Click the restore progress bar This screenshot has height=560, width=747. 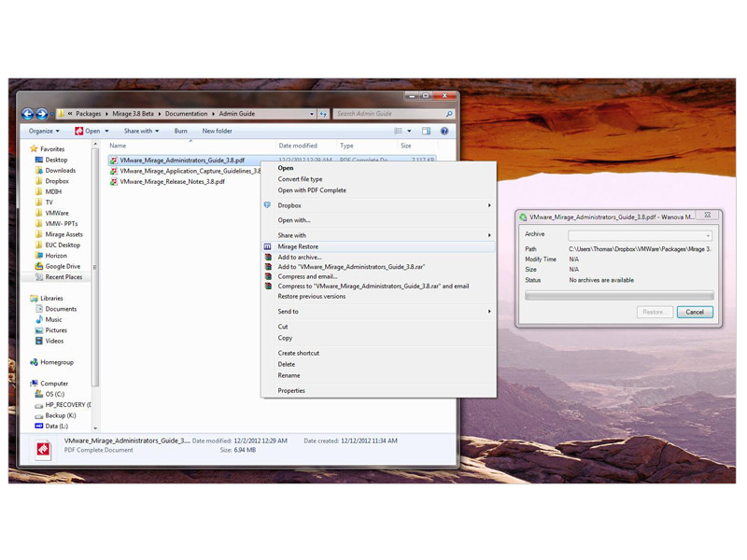coord(619,295)
